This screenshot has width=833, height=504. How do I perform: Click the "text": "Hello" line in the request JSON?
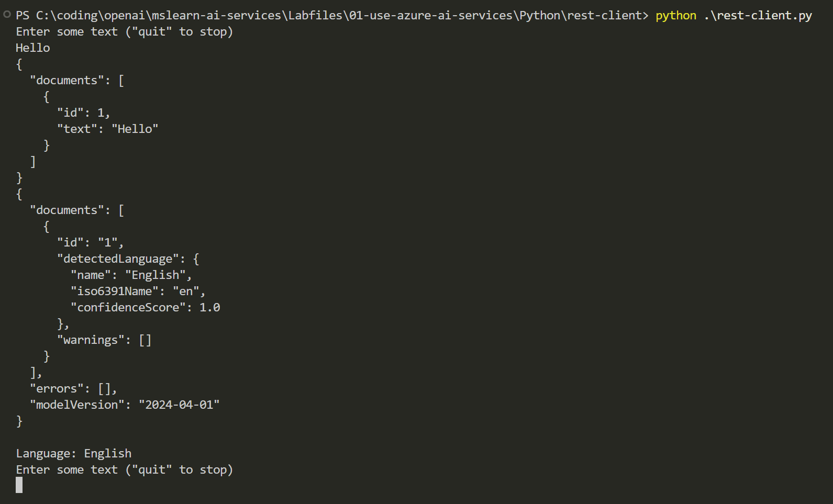(x=108, y=129)
